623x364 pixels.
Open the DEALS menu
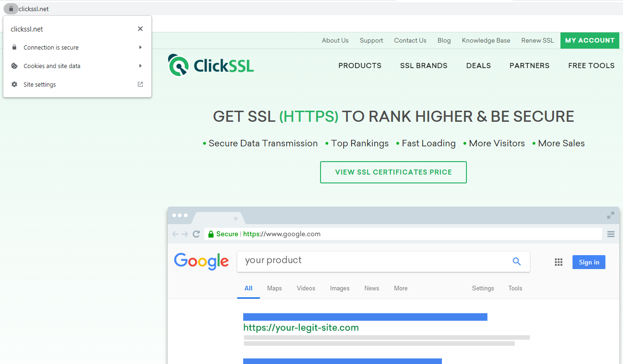pos(478,65)
